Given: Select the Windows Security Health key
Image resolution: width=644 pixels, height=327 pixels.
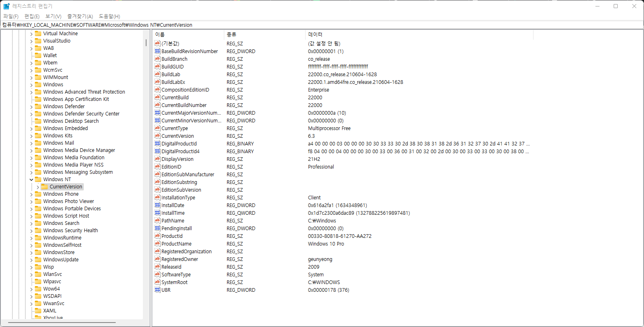Looking at the screenshot, I should click(70, 230).
